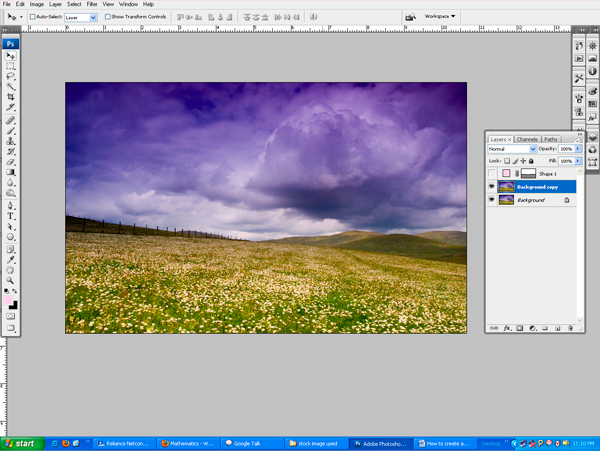Add a layer mask

(x=519, y=328)
